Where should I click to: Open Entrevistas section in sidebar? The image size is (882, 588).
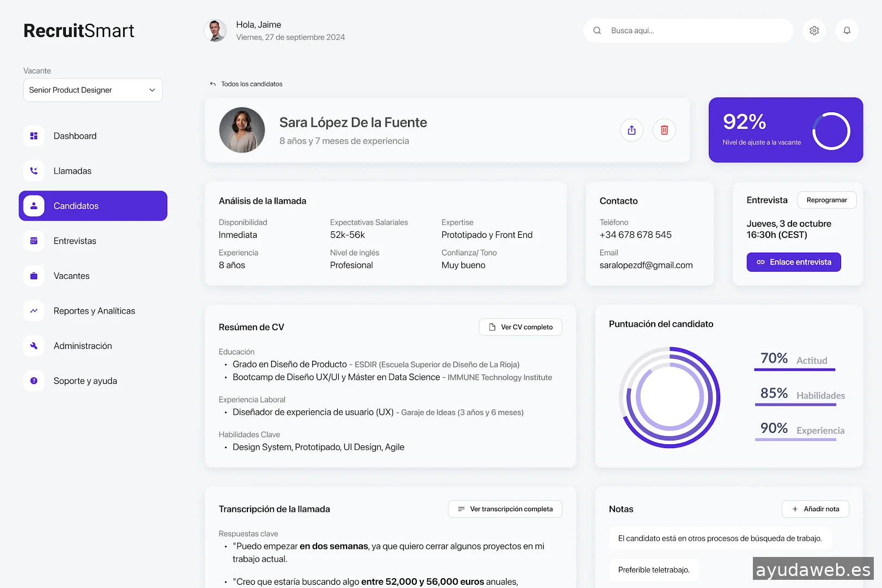75,241
